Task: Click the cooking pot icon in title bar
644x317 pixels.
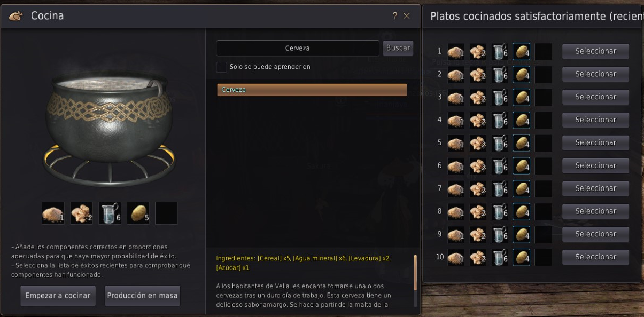Action: [16, 16]
